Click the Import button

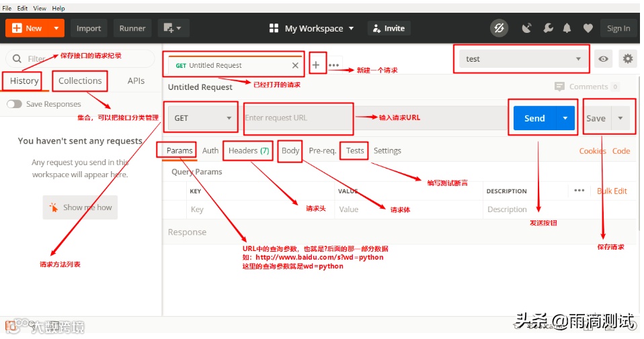pyautogui.click(x=89, y=28)
